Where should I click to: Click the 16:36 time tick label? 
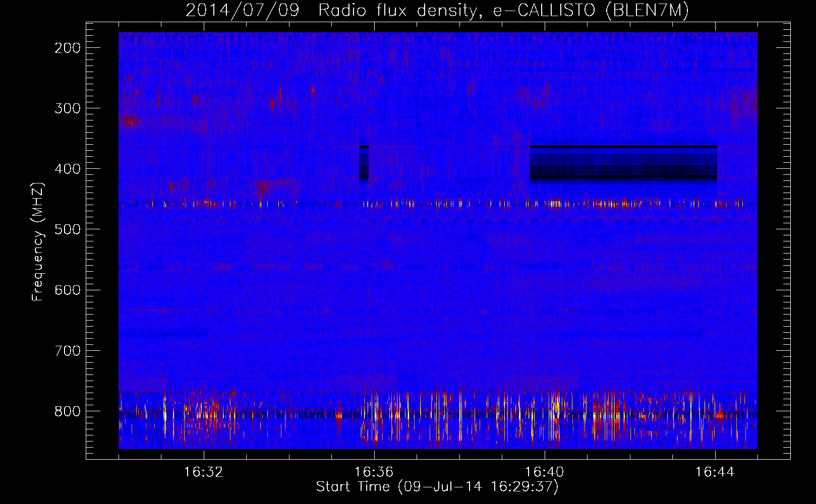coord(374,472)
